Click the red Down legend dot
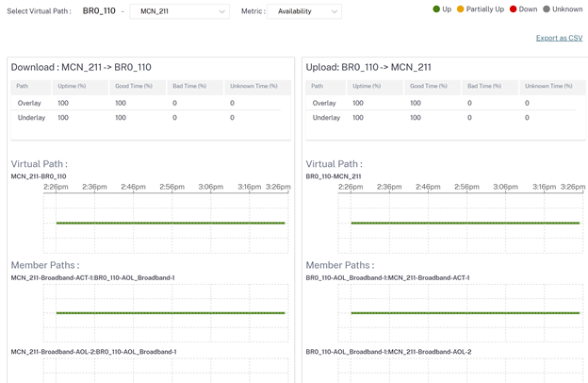 click(513, 9)
